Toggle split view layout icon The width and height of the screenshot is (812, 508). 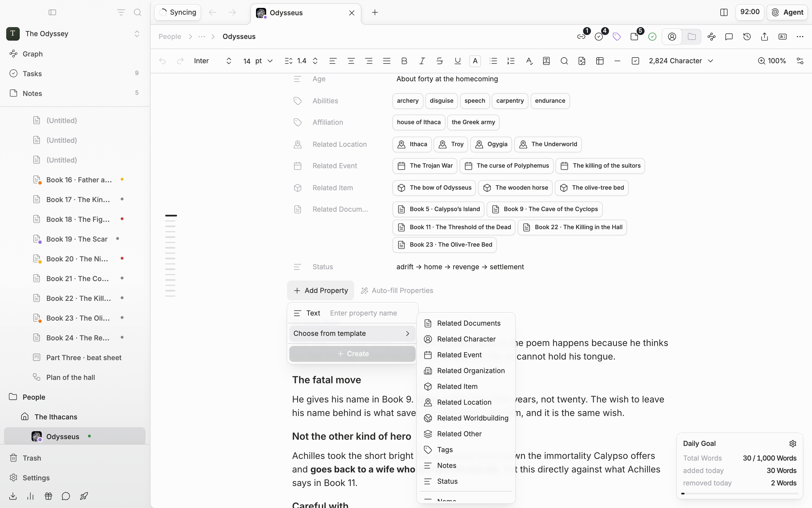(x=724, y=12)
